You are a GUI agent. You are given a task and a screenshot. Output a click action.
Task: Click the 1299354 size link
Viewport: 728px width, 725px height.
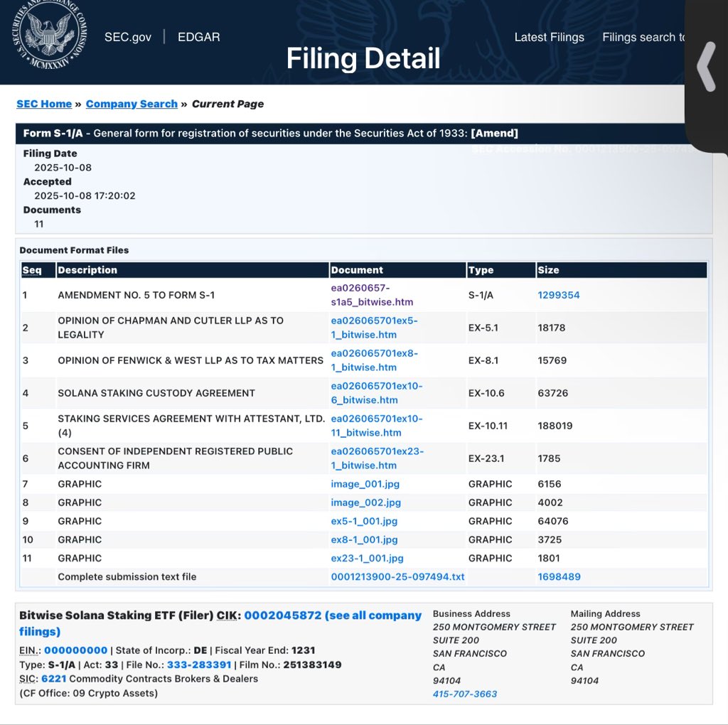click(x=559, y=295)
